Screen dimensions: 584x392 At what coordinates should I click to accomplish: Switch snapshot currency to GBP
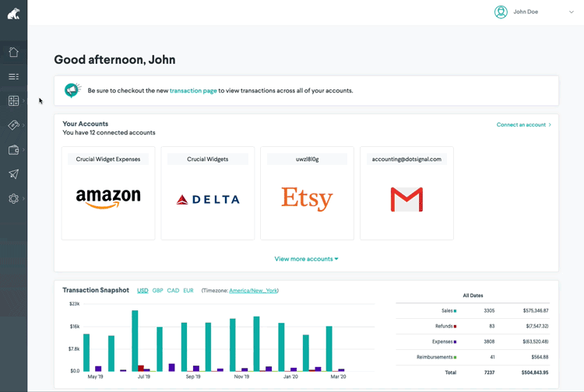(157, 291)
